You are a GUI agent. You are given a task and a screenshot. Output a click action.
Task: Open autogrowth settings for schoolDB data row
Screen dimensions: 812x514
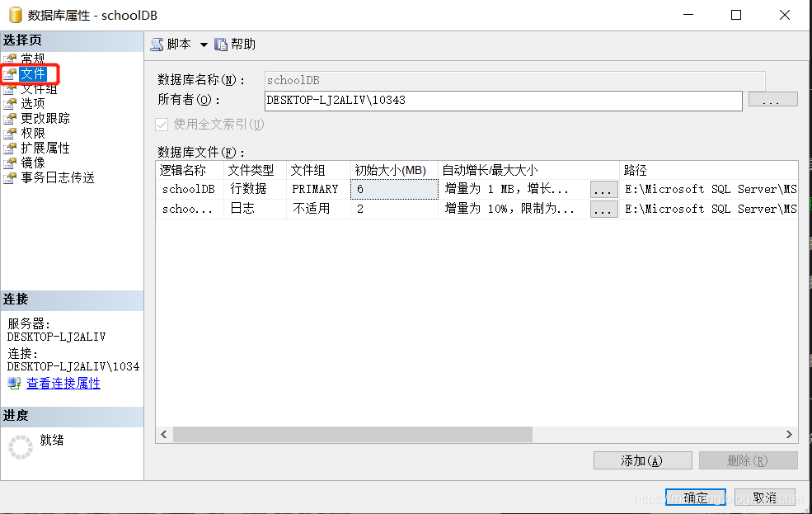603,190
